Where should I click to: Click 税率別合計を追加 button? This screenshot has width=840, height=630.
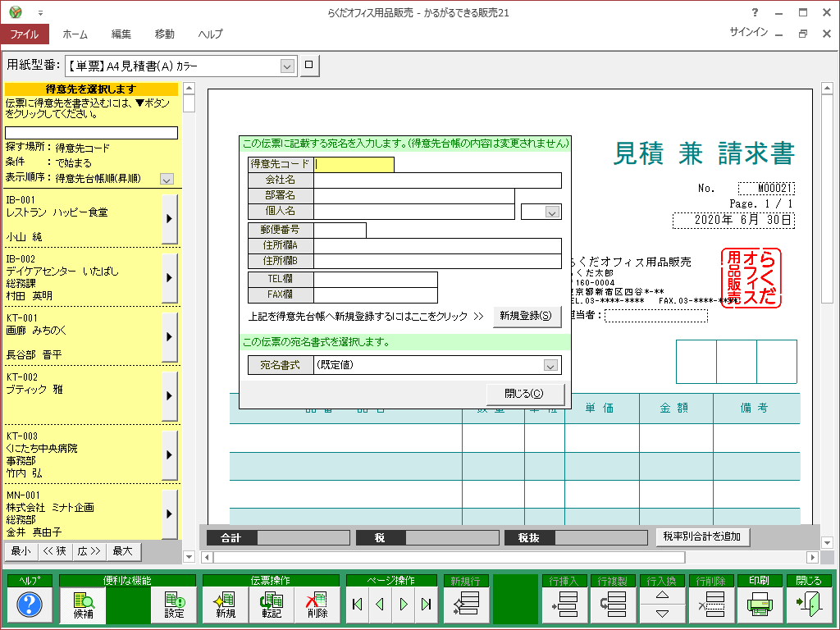click(702, 536)
